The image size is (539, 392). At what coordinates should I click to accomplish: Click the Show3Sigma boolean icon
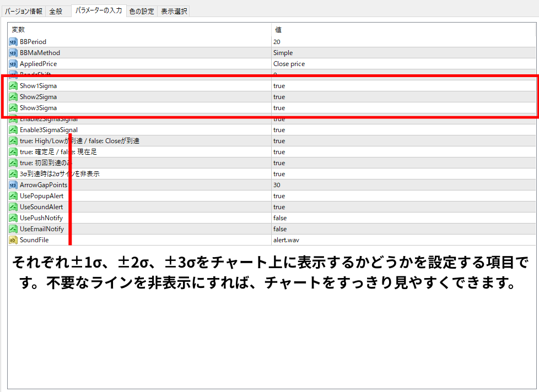(13, 108)
